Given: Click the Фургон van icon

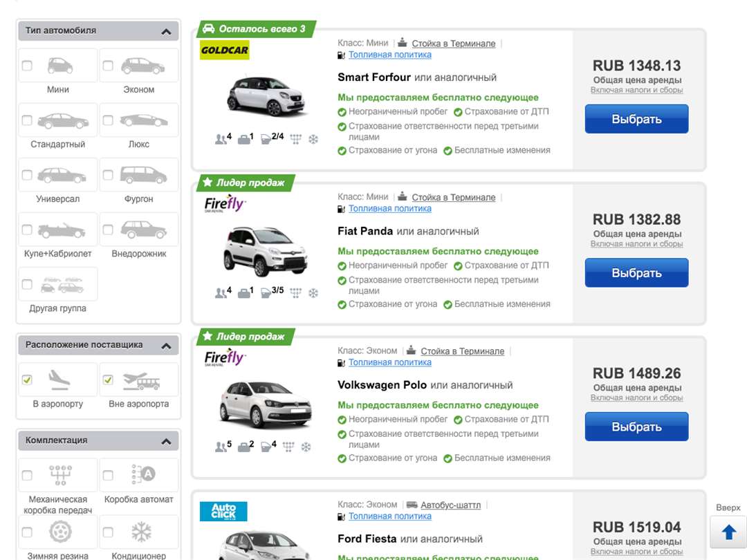Looking at the screenshot, I should click(x=143, y=176).
